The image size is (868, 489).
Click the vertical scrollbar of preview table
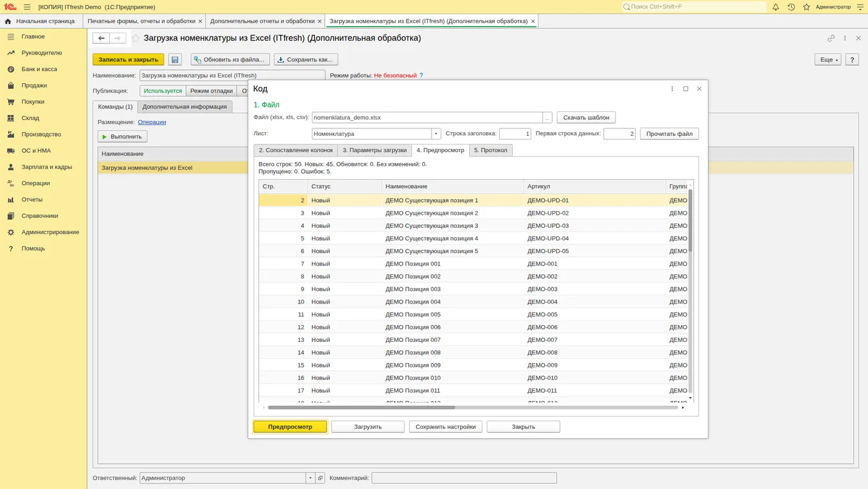[x=690, y=220]
